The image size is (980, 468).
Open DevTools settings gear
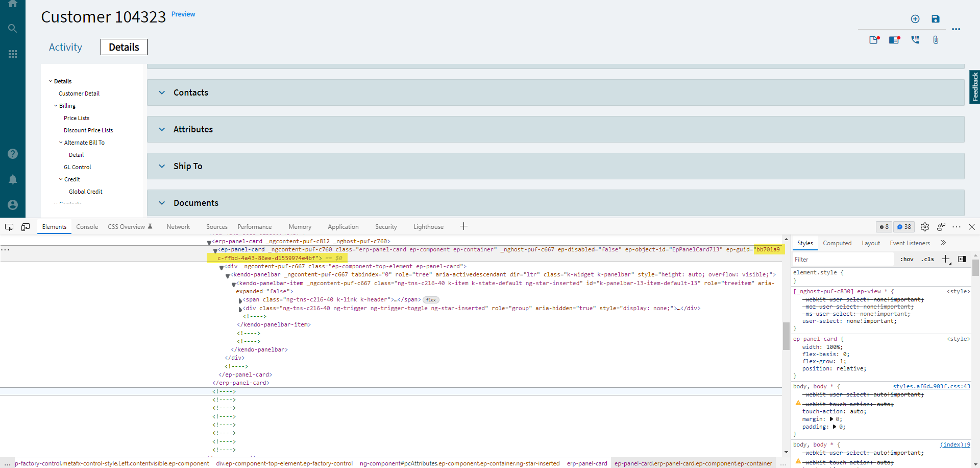(924, 227)
